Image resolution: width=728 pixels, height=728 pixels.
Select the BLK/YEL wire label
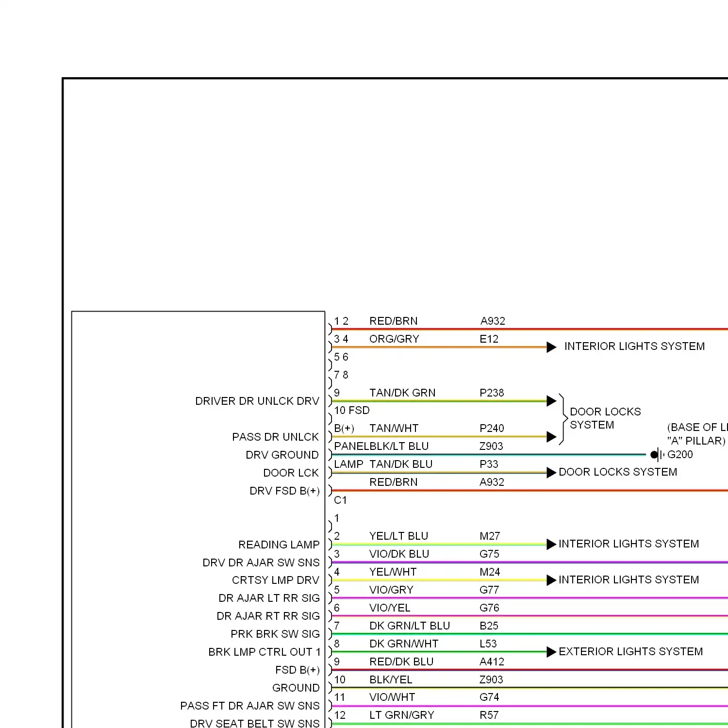coord(391,679)
